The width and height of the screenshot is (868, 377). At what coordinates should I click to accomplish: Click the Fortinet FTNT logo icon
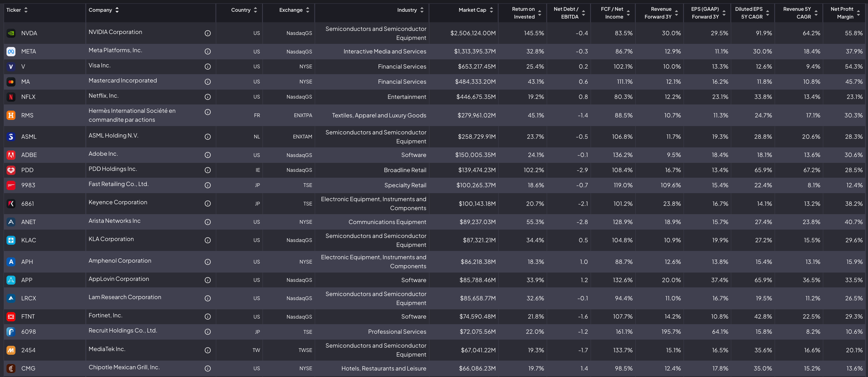pos(11,317)
